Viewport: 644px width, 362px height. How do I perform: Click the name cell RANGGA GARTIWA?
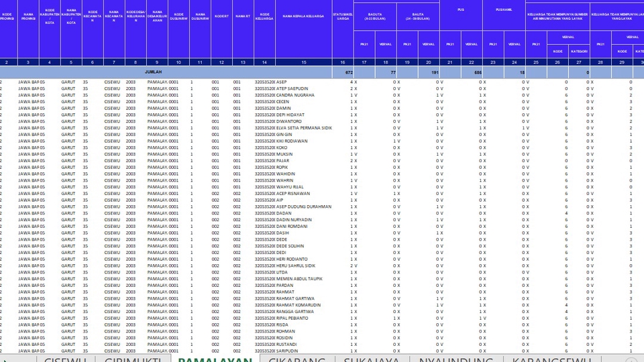[x=295, y=312]
